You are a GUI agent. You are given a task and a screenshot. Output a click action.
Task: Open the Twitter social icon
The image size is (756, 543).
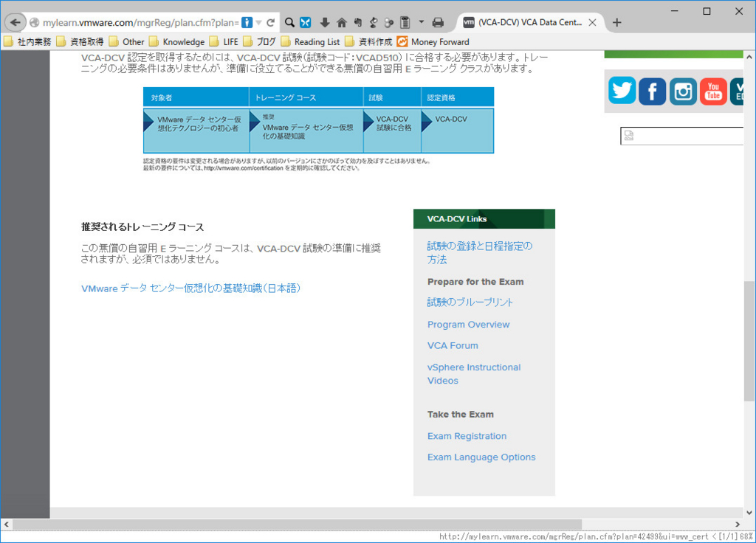[x=622, y=91]
